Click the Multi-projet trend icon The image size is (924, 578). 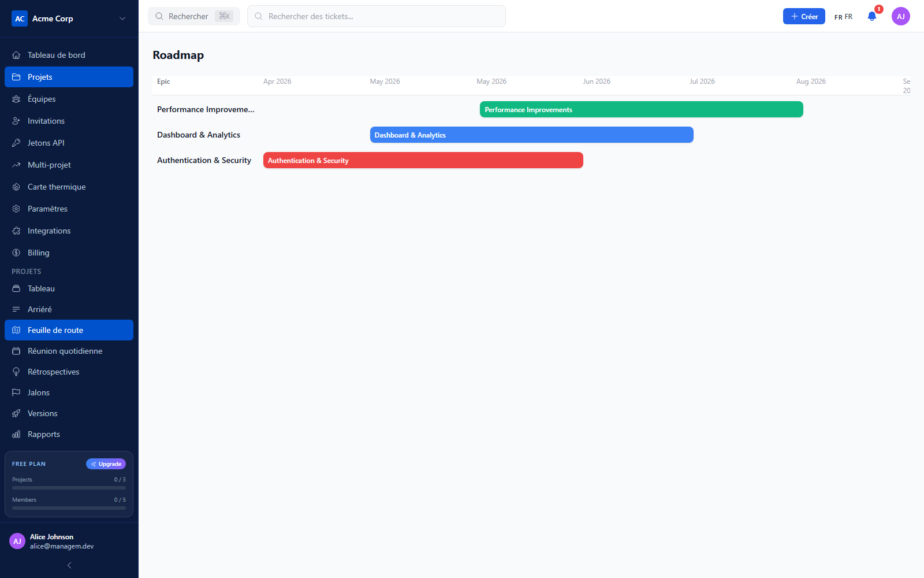pyautogui.click(x=16, y=165)
